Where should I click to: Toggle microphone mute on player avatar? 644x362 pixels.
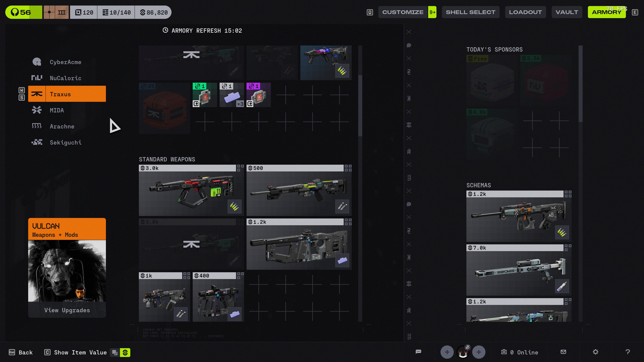(467, 347)
